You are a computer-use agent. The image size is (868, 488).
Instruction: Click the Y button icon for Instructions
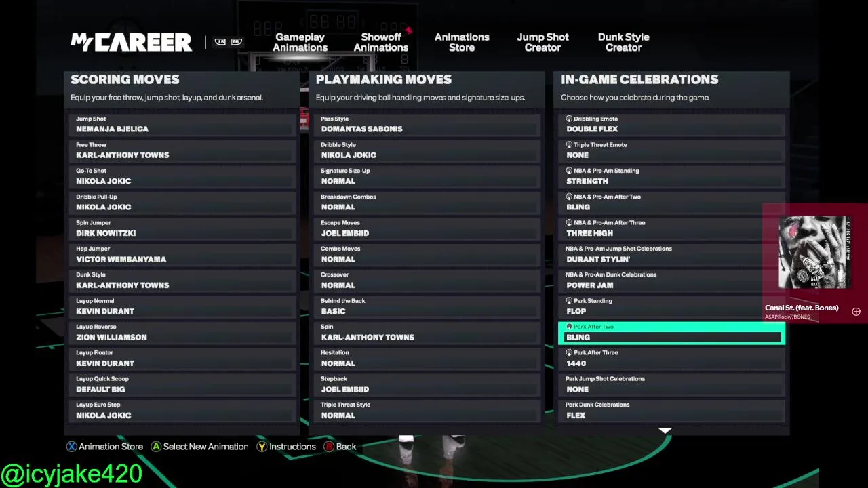coord(262,447)
